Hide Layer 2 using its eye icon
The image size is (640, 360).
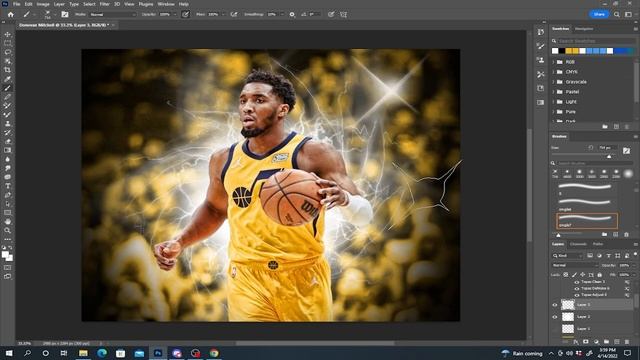(555, 317)
